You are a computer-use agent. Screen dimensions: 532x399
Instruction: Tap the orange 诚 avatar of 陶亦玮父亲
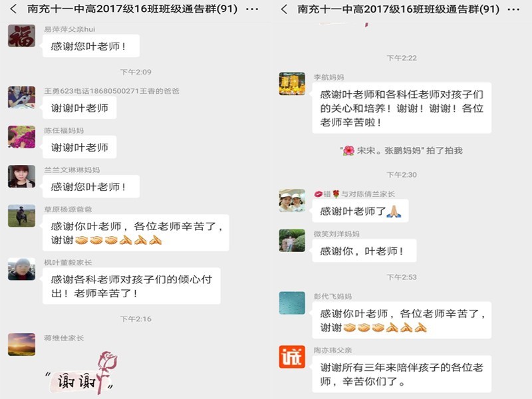coord(292,356)
